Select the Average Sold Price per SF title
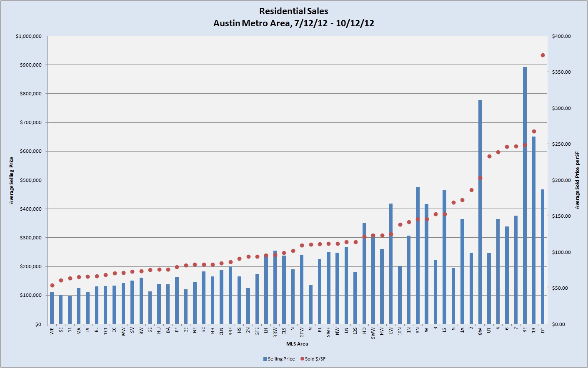Screen dimensions: 588x368 (577, 180)
